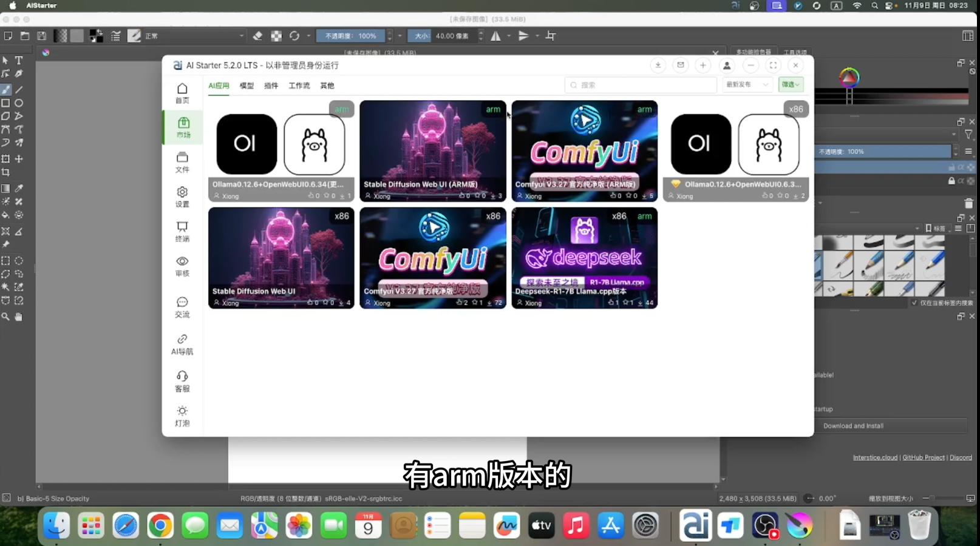Click the Download and Install button
The height and width of the screenshot is (546, 980).
[853, 426]
